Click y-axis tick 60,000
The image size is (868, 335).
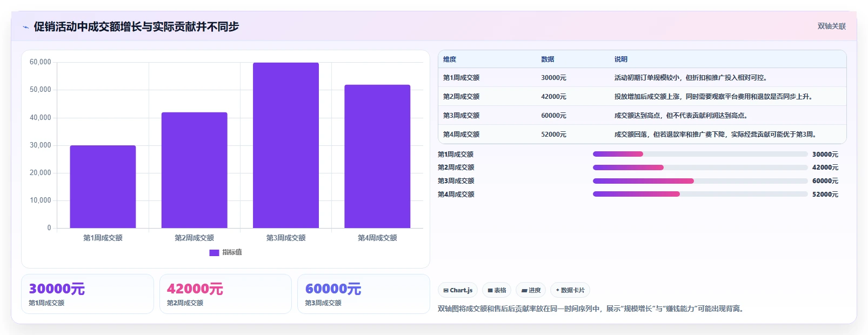(x=40, y=62)
